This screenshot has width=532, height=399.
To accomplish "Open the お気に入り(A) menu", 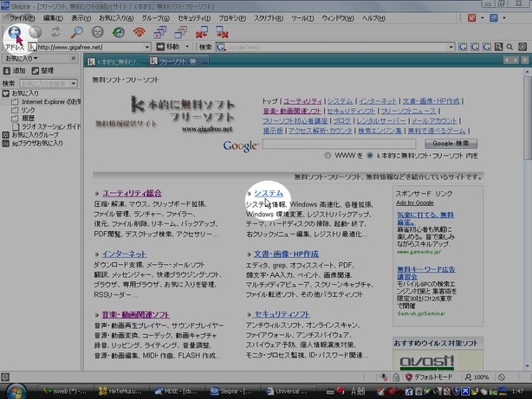I will click(116, 18).
